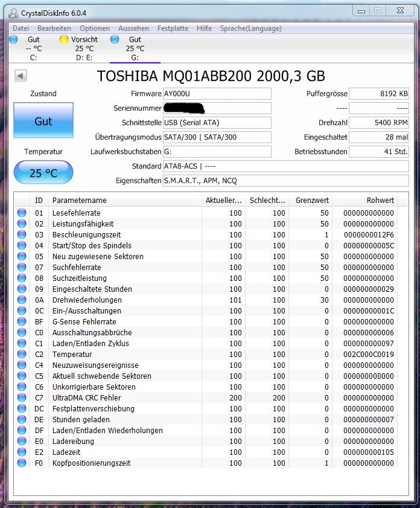Click the Seriennummer field
This screenshot has width=420, height=508.
217,108
